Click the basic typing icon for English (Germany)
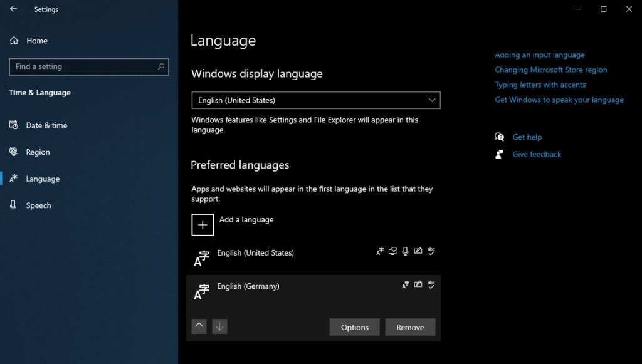The image size is (642, 364). click(431, 284)
